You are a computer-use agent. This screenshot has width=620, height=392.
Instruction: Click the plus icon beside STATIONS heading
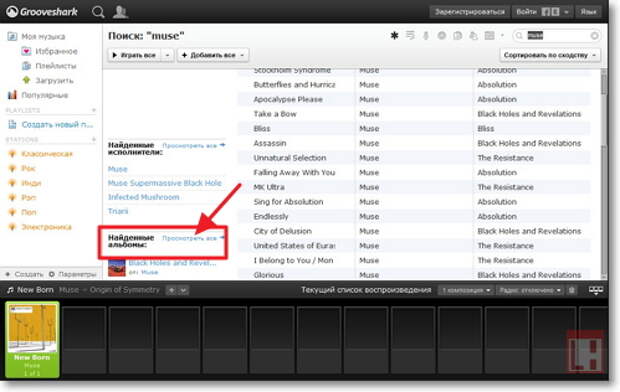tap(94, 139)
